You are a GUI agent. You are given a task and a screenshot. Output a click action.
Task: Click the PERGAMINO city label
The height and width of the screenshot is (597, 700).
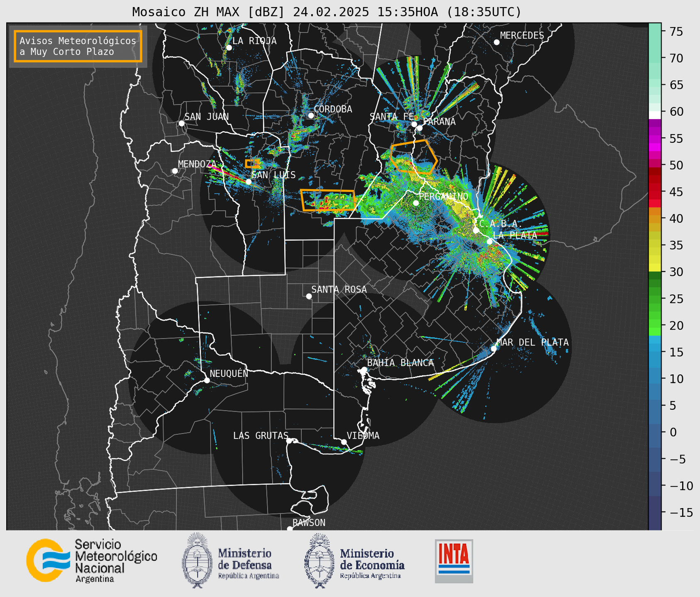pyautogui.click(x=444, y=196)
